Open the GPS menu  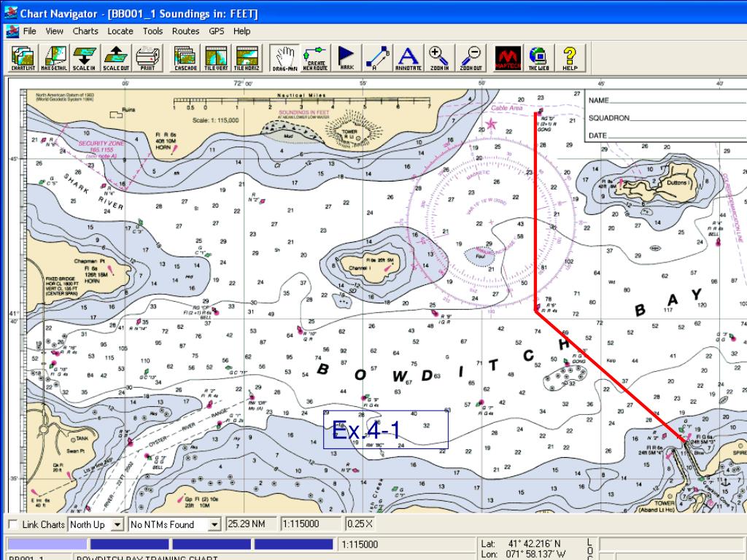(x=216, y=31)
